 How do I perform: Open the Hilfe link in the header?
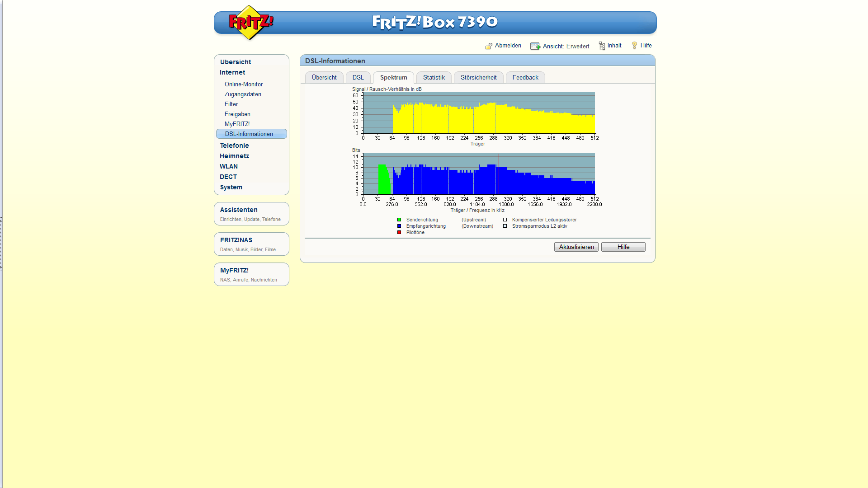pos(646,46)
